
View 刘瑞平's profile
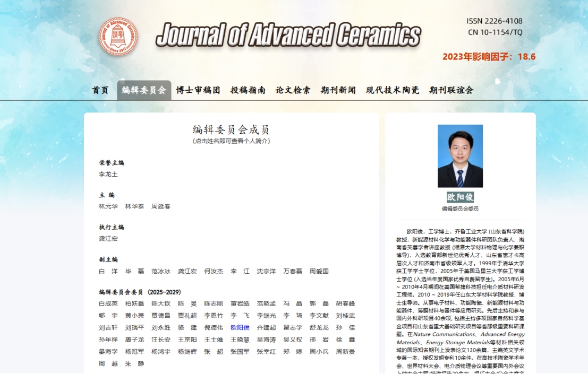click(x=134, y=327)
